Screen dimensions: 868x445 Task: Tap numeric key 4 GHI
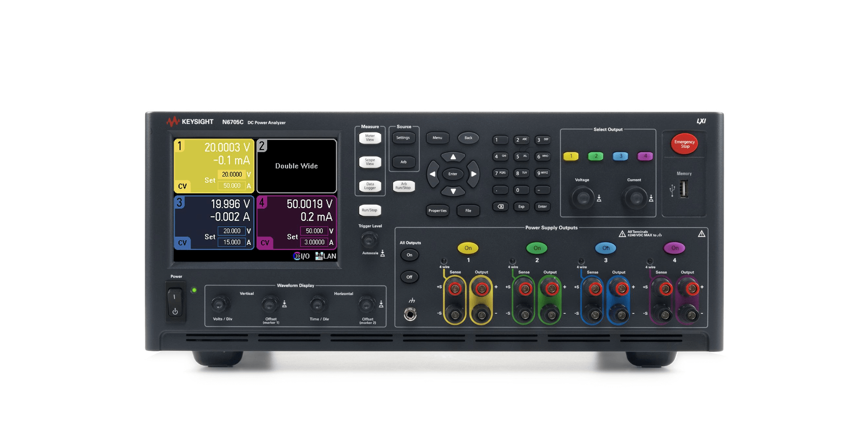[x=500, y=156]
